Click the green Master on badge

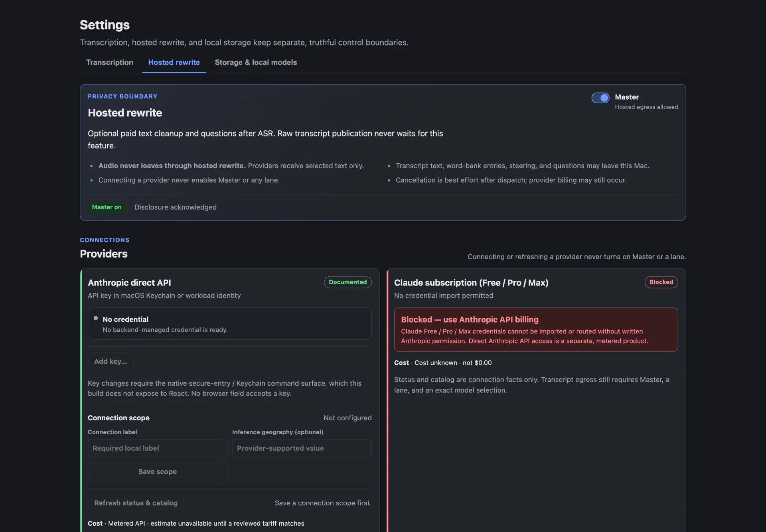point(107,207)
